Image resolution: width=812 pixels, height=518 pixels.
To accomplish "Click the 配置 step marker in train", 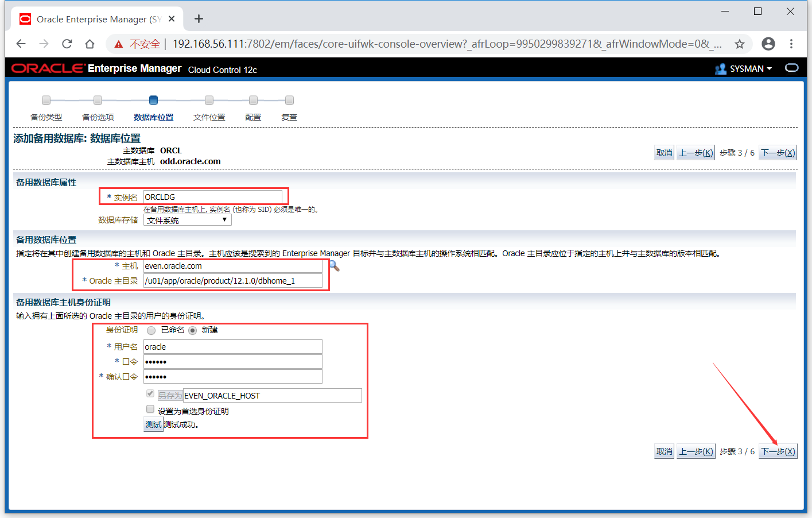I will click(x=253, y=100).
